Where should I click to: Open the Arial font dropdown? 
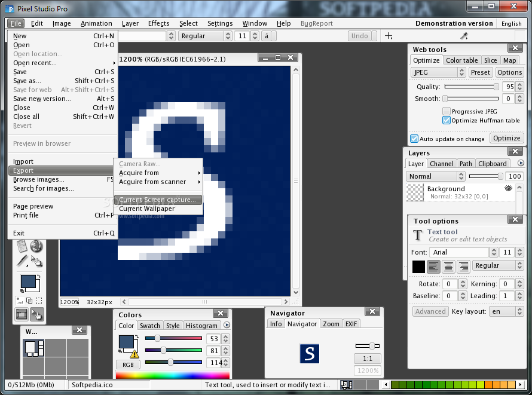point(463,252)
